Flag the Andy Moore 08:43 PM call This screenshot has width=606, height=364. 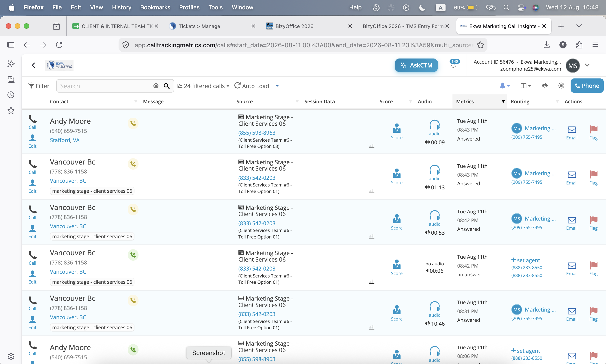pos(593,133)
